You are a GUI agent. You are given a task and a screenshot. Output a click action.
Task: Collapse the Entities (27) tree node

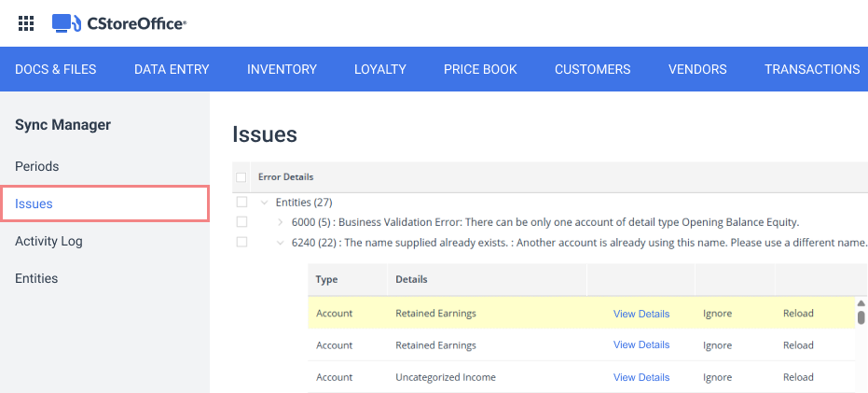click(265, 203)
